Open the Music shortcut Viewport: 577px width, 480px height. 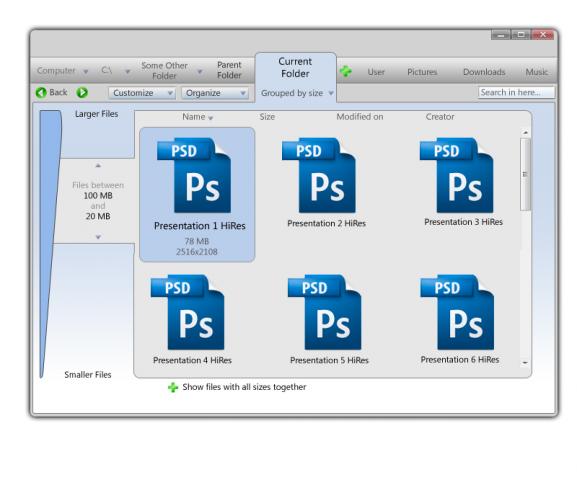pos(537,72)
